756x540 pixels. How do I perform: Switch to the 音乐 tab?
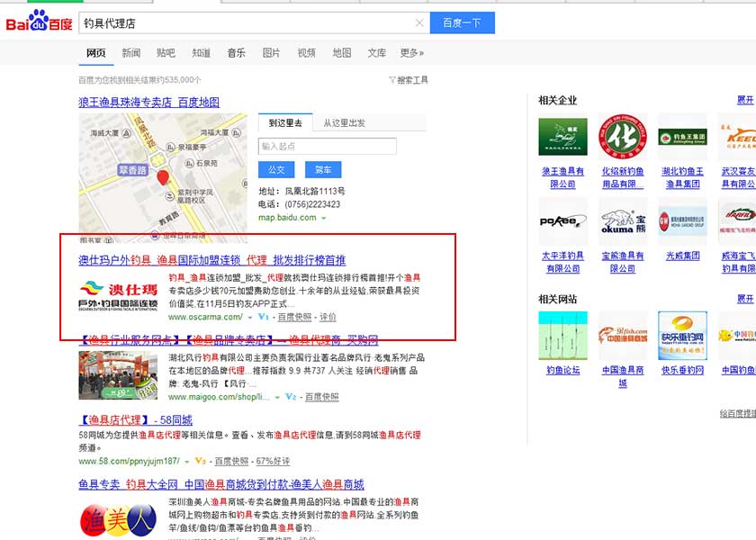[x=236, y=52]
